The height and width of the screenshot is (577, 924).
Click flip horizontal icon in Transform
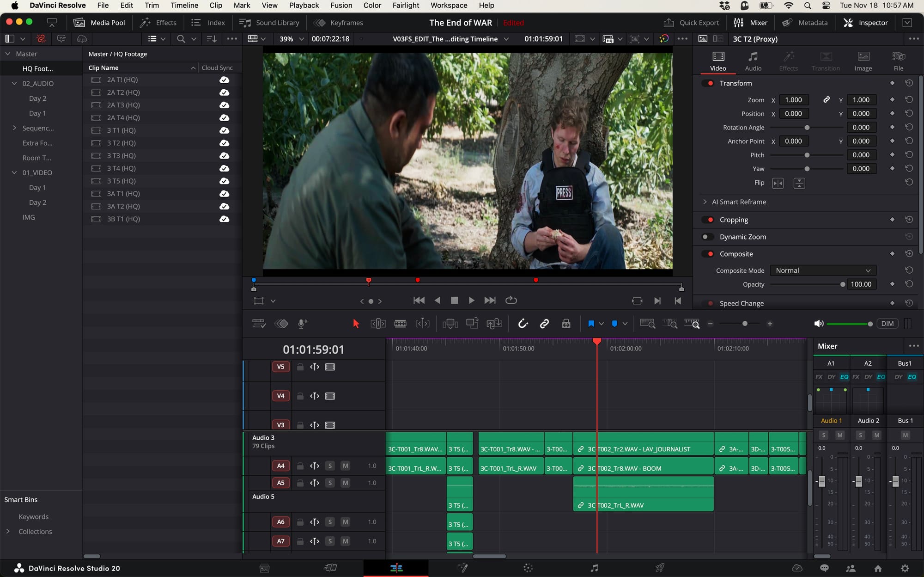pyautogui.click(x=778, y=183)
